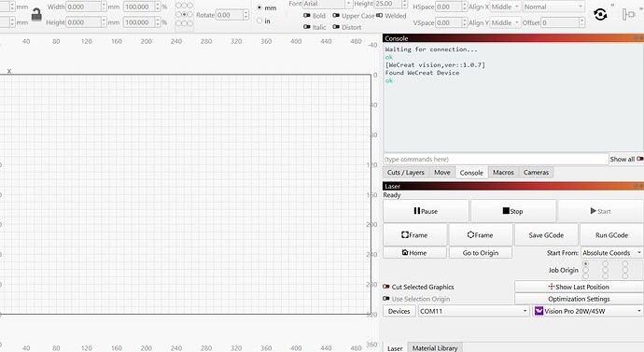Select the inches unit radio button
This screenshot has height=352, width=644.
click(259, 21)
